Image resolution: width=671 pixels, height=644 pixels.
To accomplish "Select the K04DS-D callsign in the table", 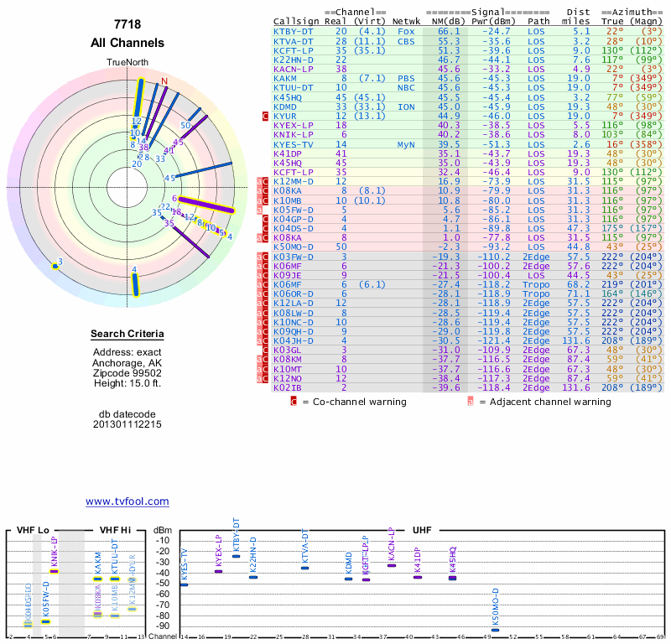I will tap(294, 228).
